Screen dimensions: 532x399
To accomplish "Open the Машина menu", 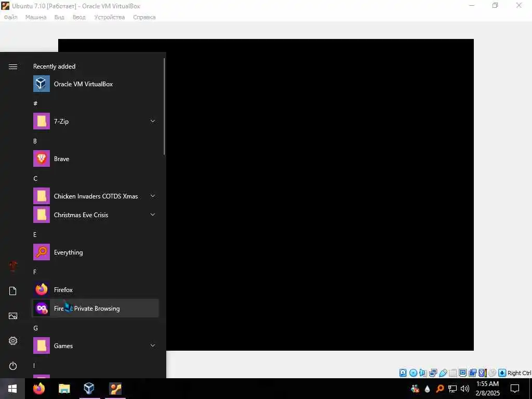I will [36, 17].
